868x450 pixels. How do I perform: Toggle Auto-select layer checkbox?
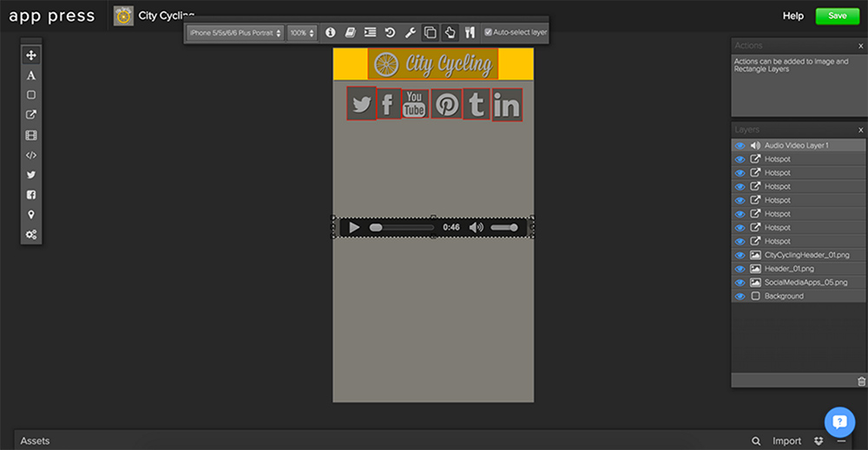tap(488, 33)
